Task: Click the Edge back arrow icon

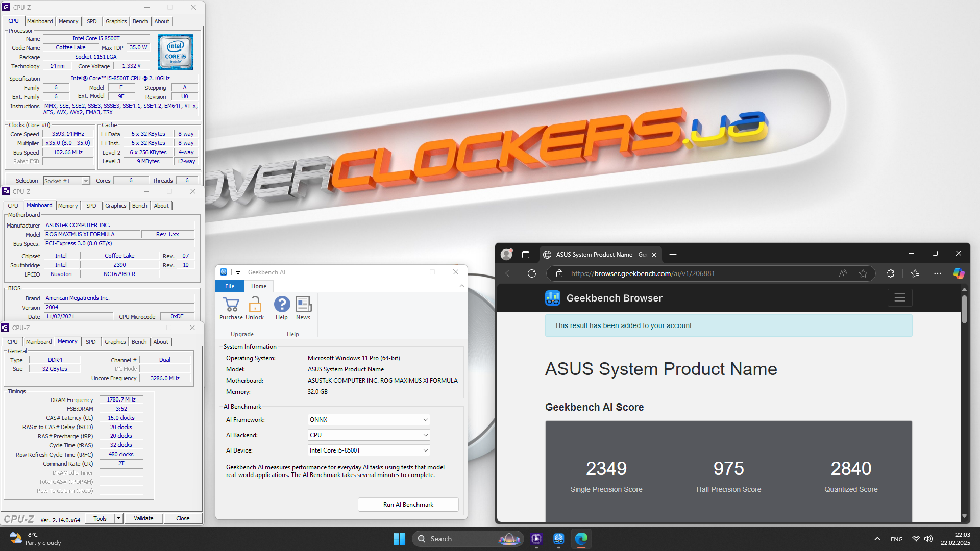Action: click(509, 273)
